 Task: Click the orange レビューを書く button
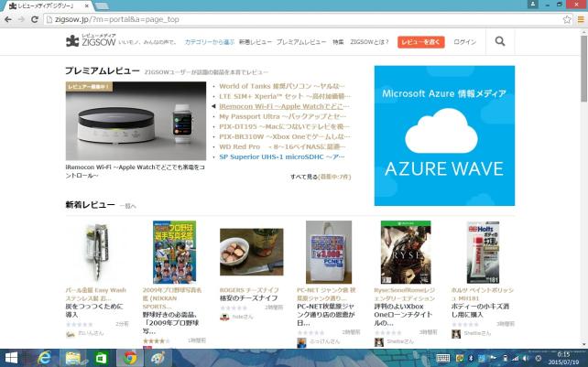click(420, 42)
